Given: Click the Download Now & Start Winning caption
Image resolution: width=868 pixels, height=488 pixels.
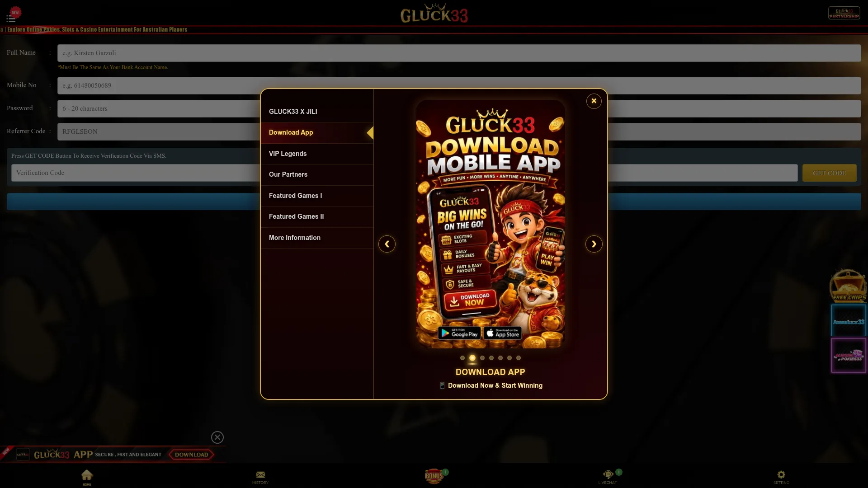Looking at the screenshot, I should click(x=491, y=385).
